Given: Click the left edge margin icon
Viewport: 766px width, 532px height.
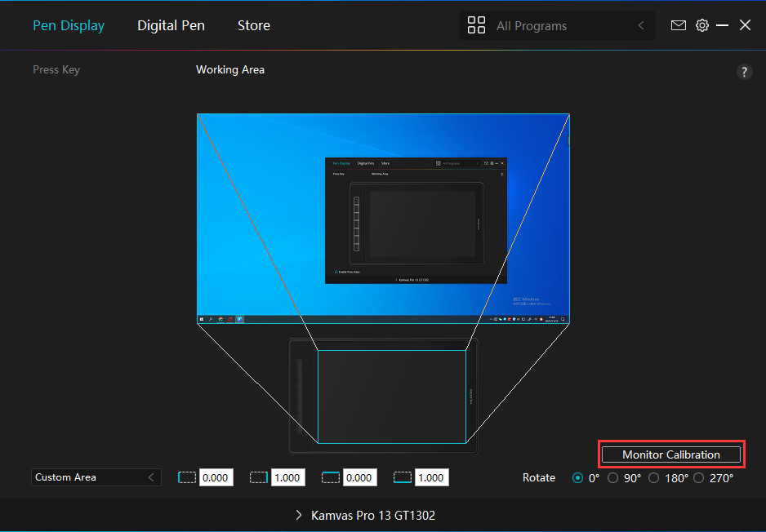Looking at the screenshot, I should (187, 477).
